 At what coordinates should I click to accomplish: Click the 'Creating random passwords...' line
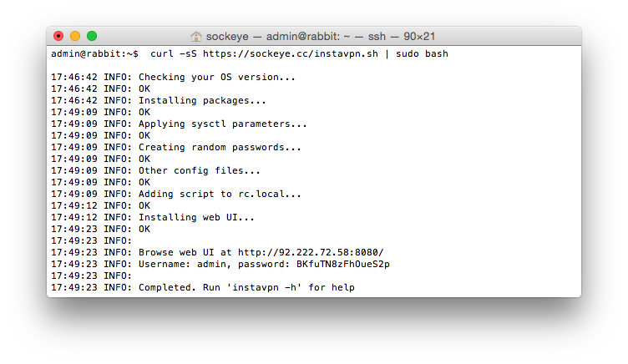220,147
